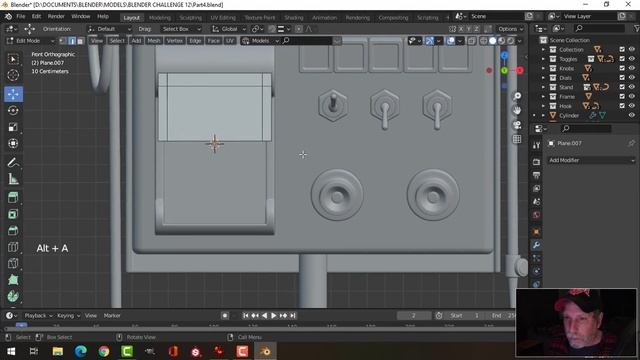Select the Select Box tool icon

pos(13,59)
